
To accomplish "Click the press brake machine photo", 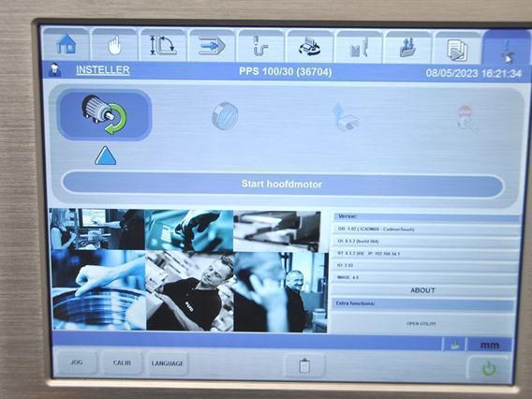I will coord(277,231).
